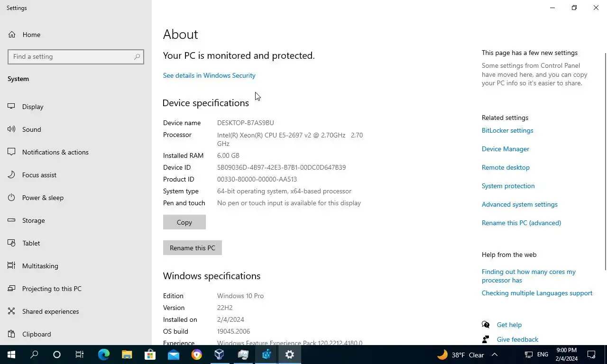Open taskbar Search
The image size is (607, 364).
coord(34,355)
